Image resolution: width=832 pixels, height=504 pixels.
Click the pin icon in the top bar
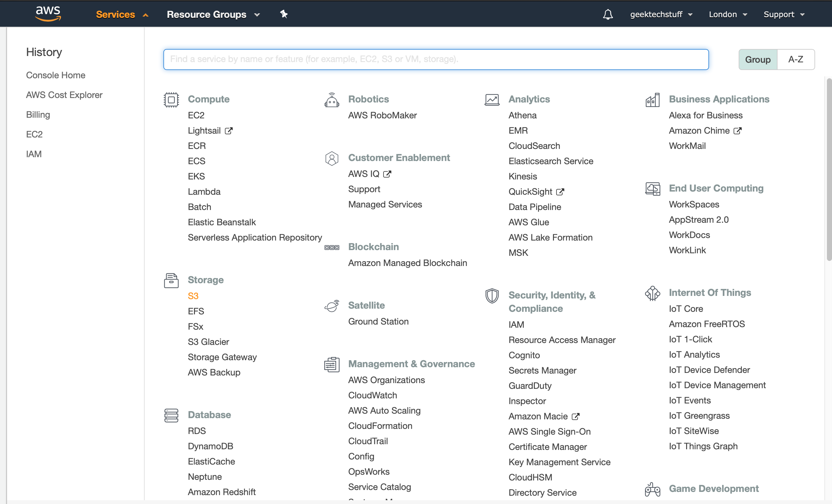tap(283, 14)
